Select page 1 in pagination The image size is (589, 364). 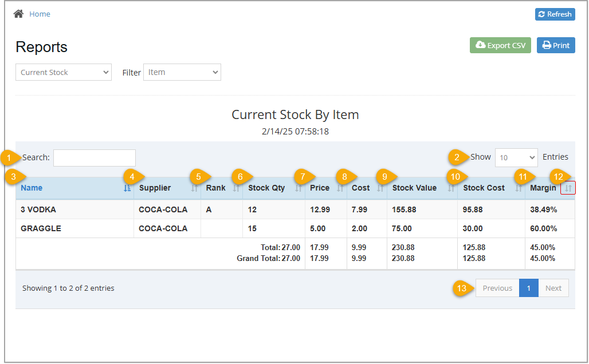[528, 288]
